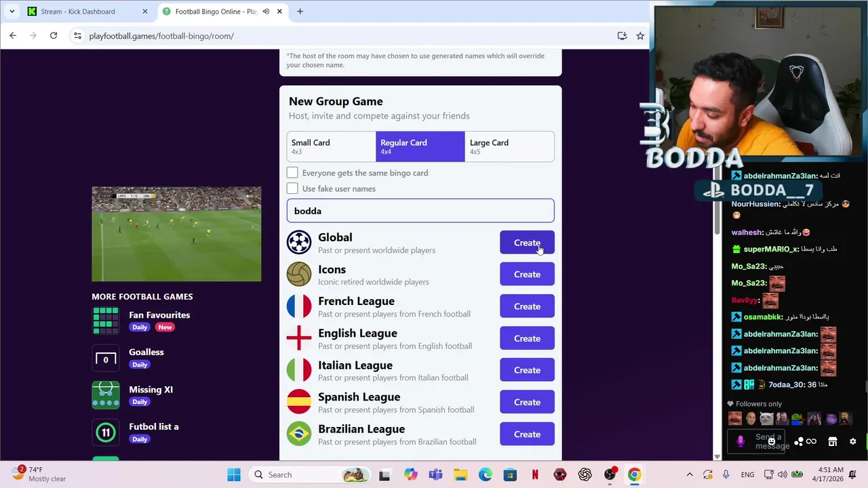The height and width of the screenshot is (488, 868).
Task: Select the Regular Card 4x4 option
Action: pyautogui.click(x=420, y=146)
